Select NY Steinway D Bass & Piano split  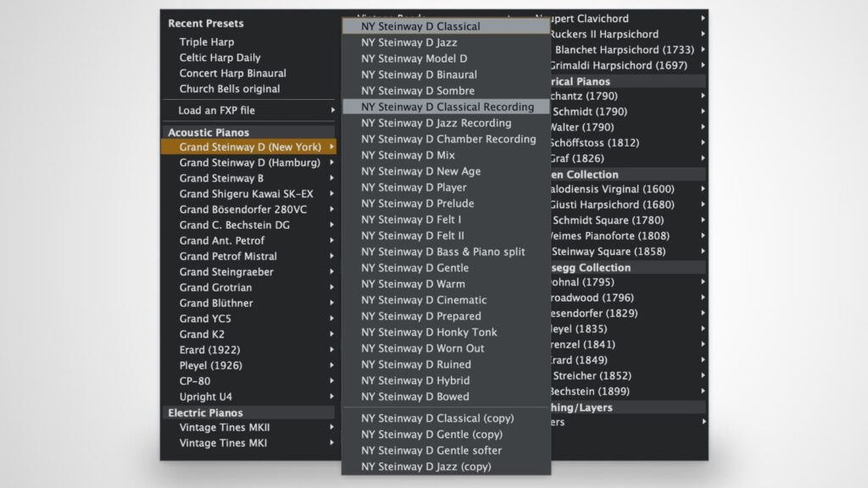pyautogui.click(x=441, y=252)
